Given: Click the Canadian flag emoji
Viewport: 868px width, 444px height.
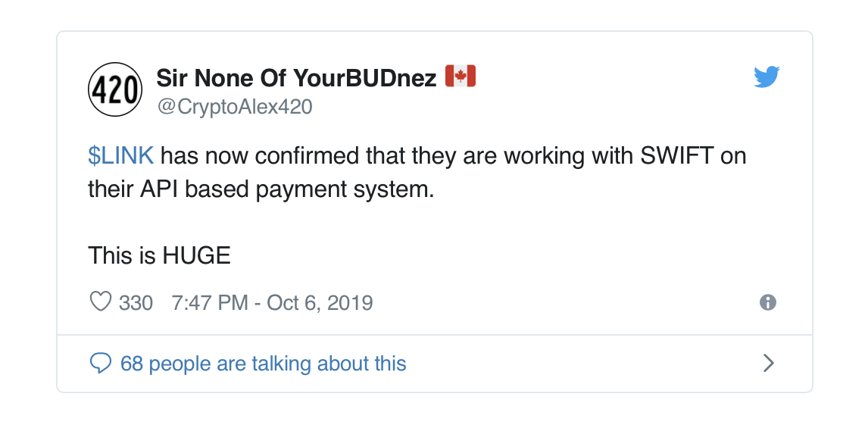Looking at the screenshot, I should click(460, 77).
